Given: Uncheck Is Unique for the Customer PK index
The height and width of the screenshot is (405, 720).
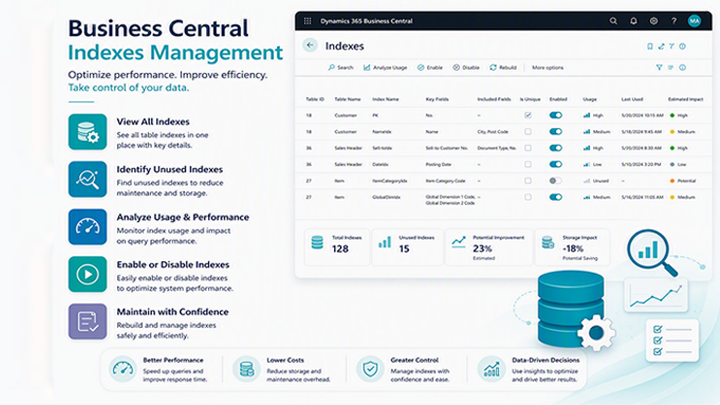Looking at the screenshot, I should (528, 115).
